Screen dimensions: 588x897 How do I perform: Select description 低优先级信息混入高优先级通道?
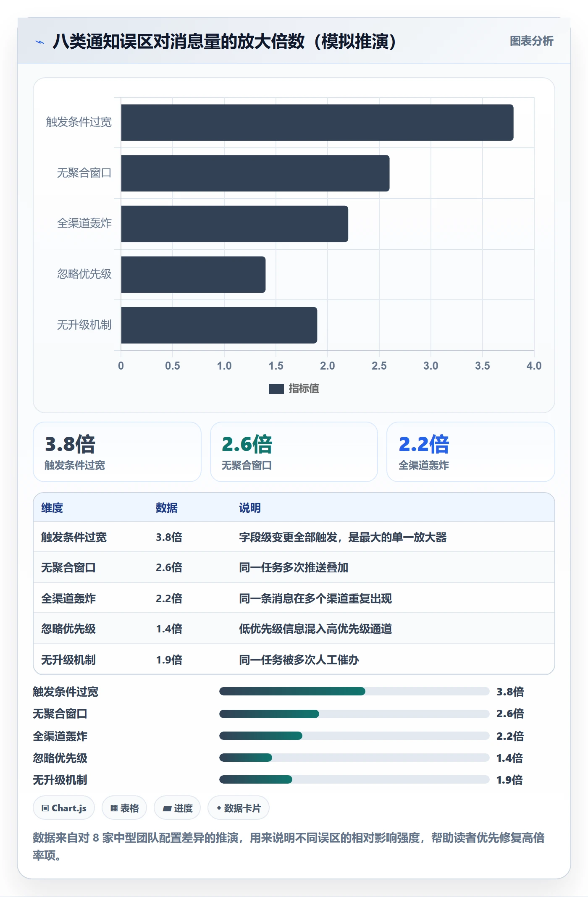[315, 629]
